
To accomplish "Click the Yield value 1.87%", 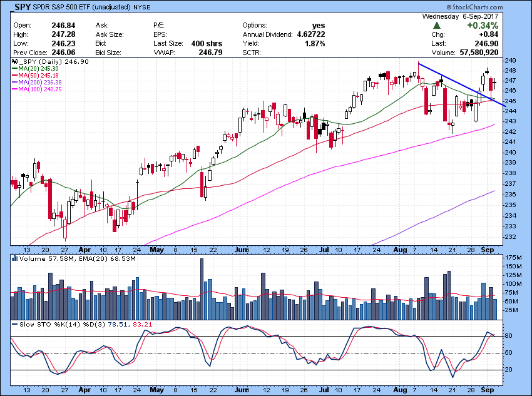I will tap(315, 43).
